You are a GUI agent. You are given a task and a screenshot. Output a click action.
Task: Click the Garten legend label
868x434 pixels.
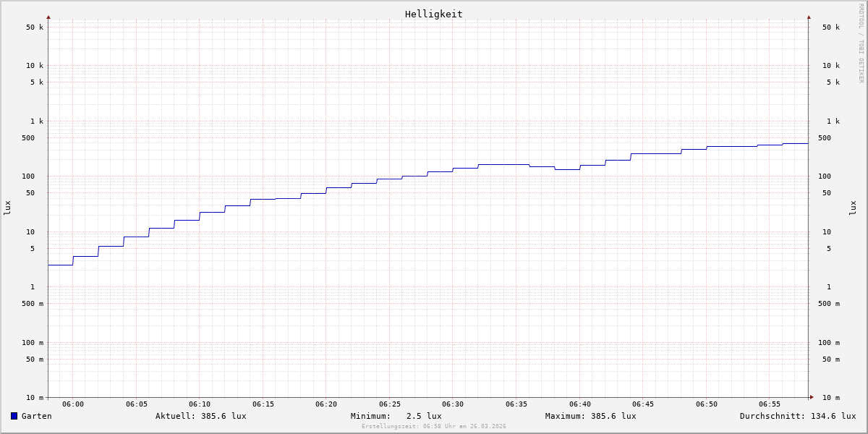(x=36, y=416)
